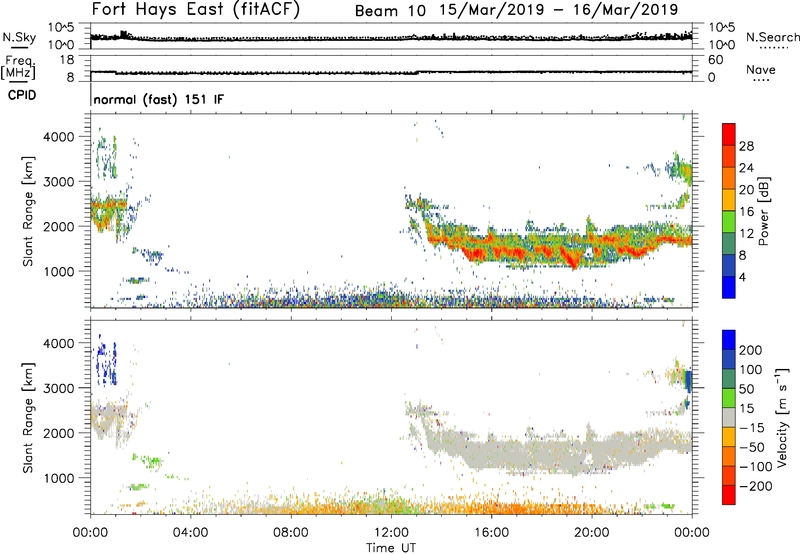Image resolution: width=800 pixels, height=554 pixels.
Task: Click the red bottom of velocity colorbar
Action: [x=729, y=495]
